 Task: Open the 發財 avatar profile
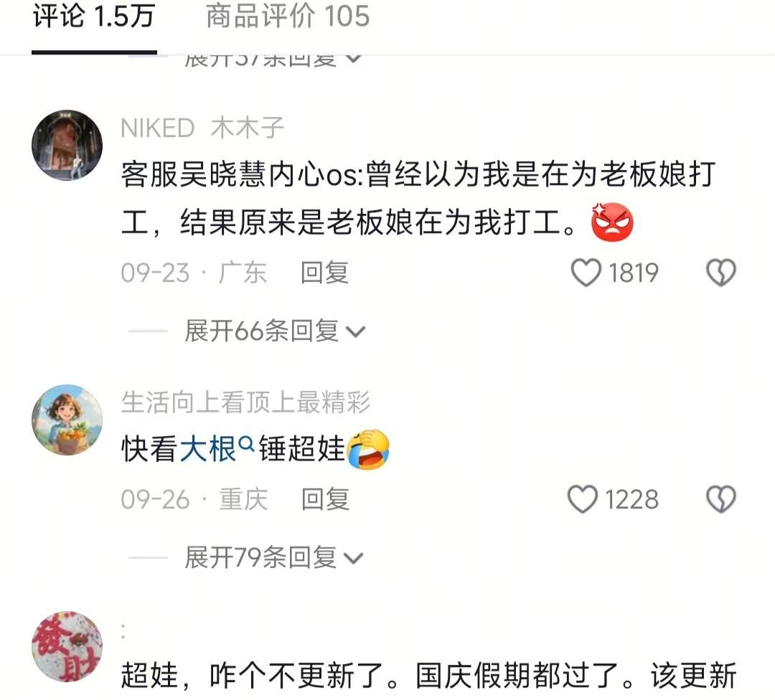click(67, 646)
